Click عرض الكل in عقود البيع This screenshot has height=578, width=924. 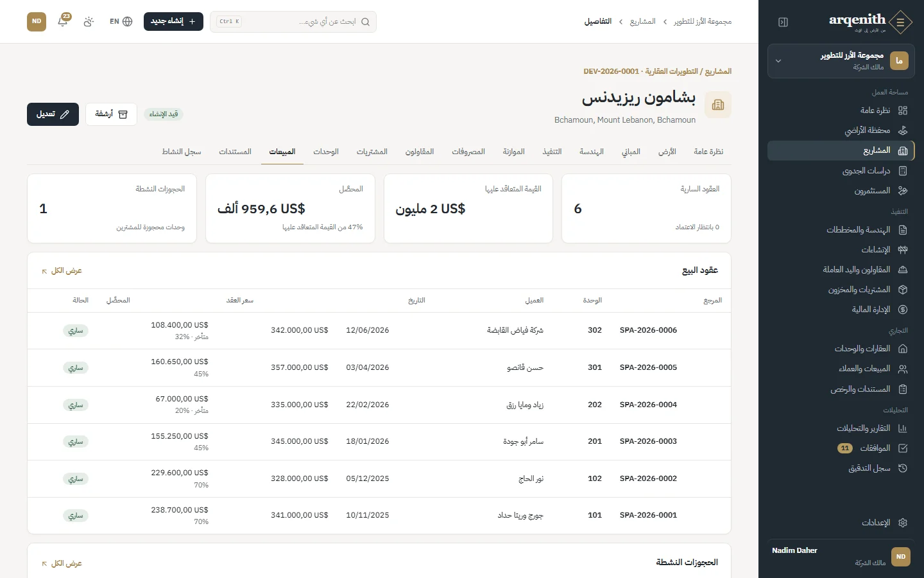tap(62, 271)
